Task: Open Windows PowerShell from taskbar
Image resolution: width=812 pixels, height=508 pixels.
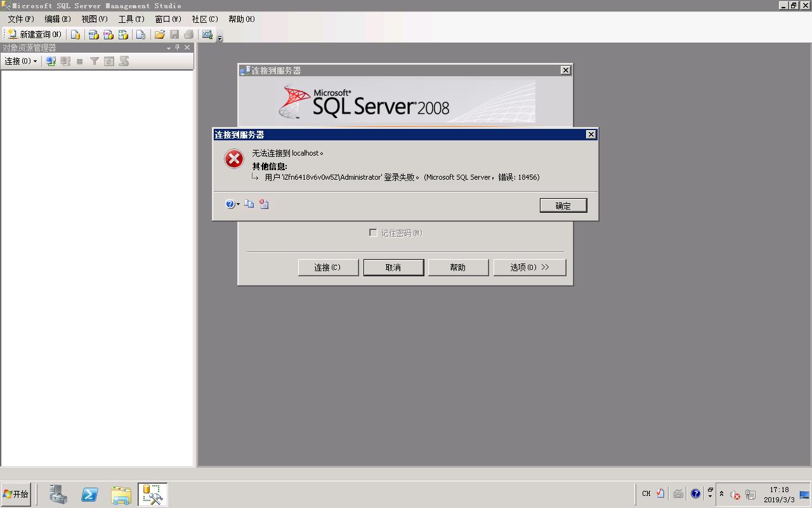Action: [89, 494]
